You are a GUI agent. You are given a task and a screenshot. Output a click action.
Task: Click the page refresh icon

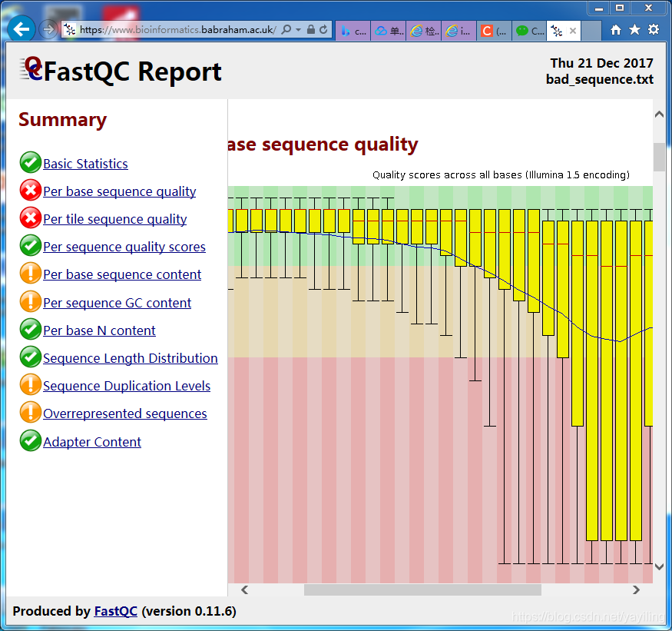[323, 29]
